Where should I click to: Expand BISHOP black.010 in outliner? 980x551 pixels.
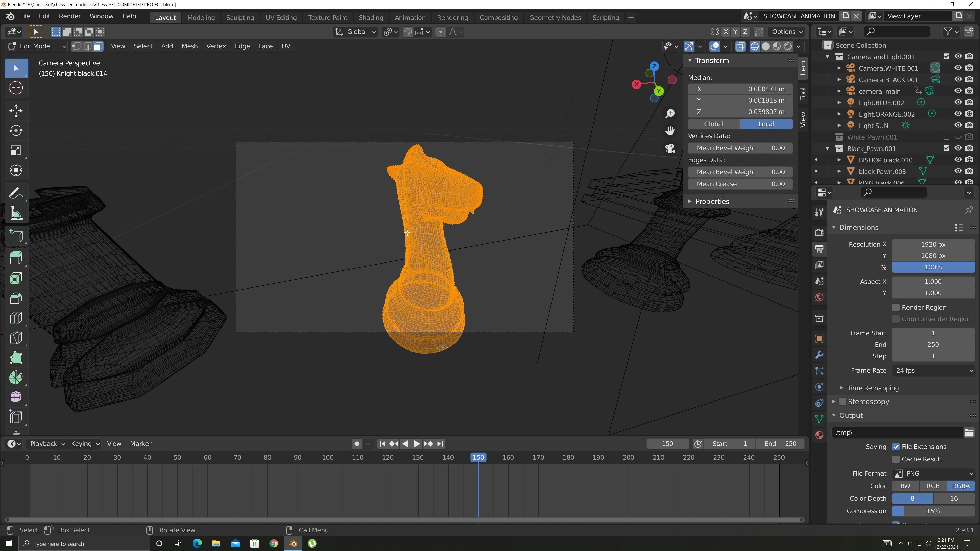pyautogui.click(x=839, y=160)
